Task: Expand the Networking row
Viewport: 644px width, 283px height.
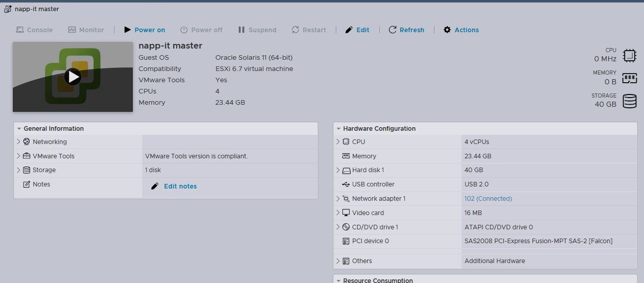Action: 19,141
